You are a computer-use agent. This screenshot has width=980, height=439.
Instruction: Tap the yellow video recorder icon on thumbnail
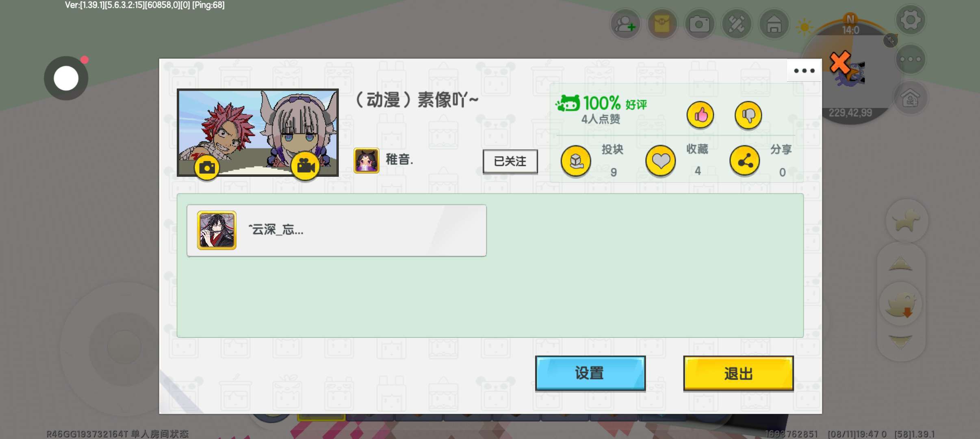[306, 165]
